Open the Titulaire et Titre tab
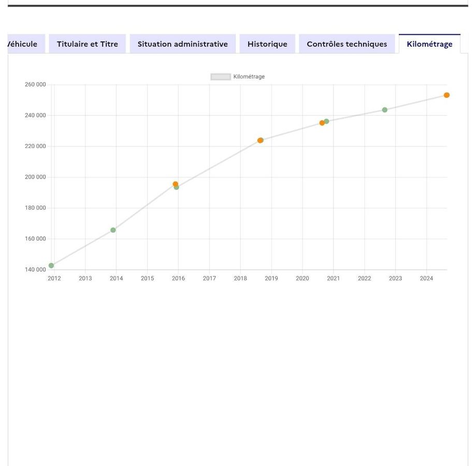The height and width of the screenshot is (466, 476). (88, 44)
